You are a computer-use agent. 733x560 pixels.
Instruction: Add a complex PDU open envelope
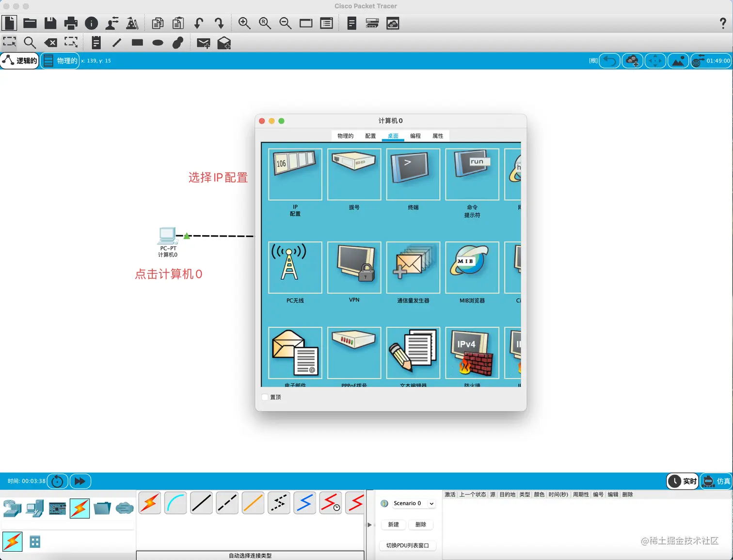pyautogui.click(x=224, y=43)
